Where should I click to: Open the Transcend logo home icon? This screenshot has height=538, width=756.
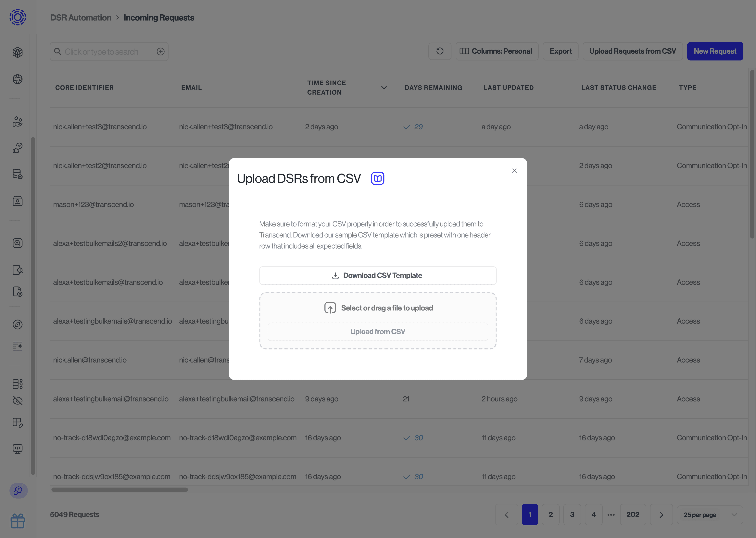coord(17,17)
